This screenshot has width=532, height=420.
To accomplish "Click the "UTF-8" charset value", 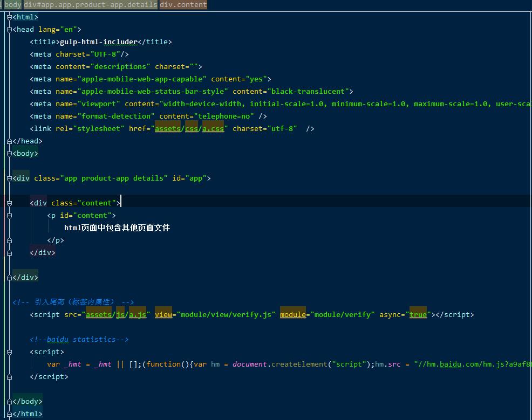I will (105, 54).
